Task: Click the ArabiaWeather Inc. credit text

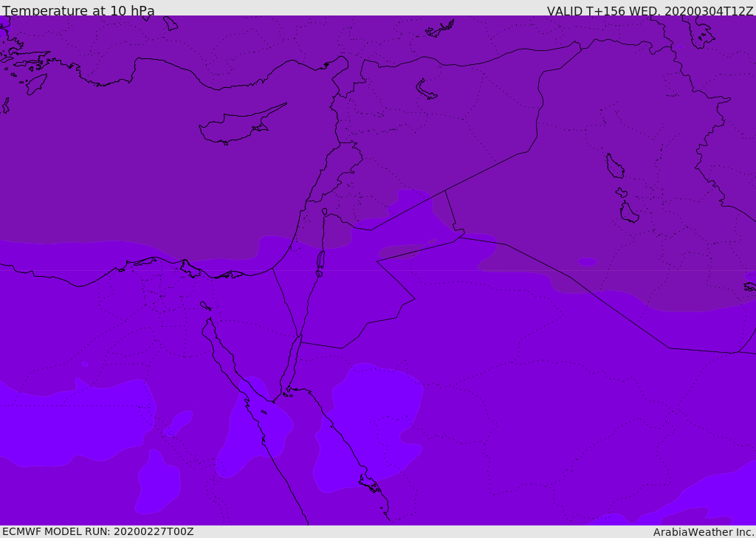Action: point(704,532)
